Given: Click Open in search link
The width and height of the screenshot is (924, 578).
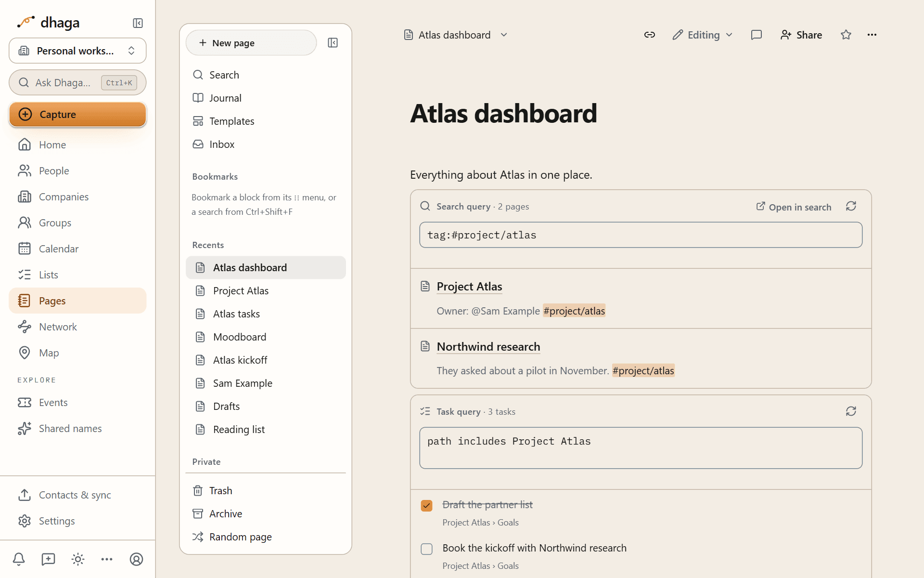Looking at the screenshot, I should pos(794,207).
